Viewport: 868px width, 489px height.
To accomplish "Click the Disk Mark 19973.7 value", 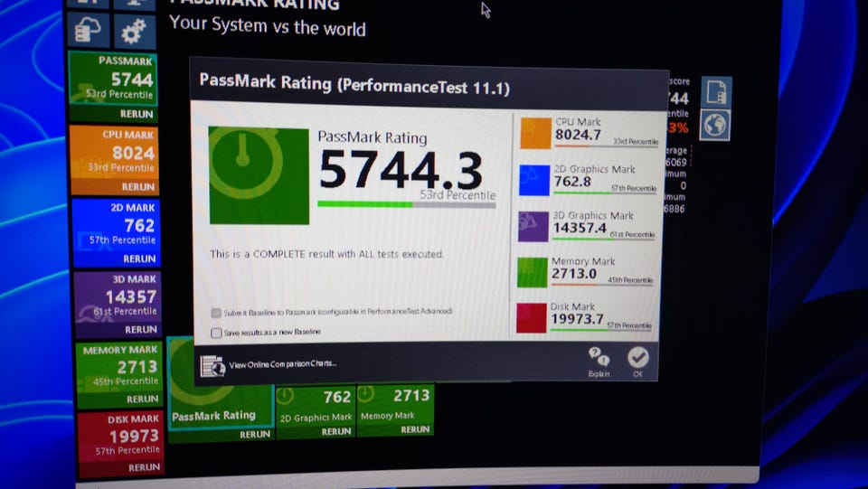I will pos(577,319).
